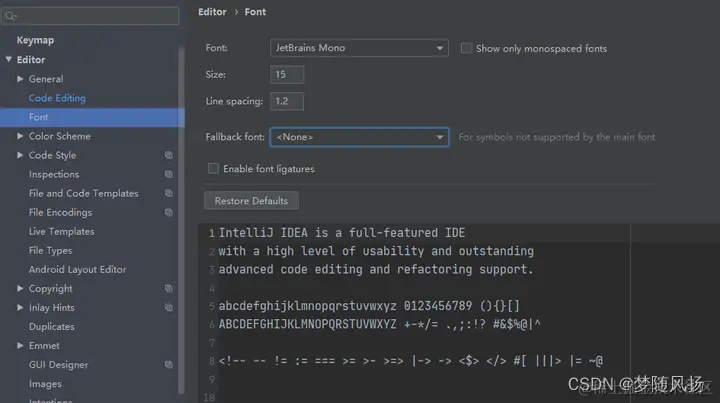Expand the Emmet node

pos(20,346)
